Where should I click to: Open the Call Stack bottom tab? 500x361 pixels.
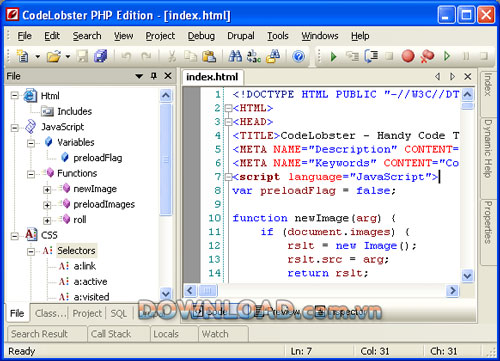(111, 334)
